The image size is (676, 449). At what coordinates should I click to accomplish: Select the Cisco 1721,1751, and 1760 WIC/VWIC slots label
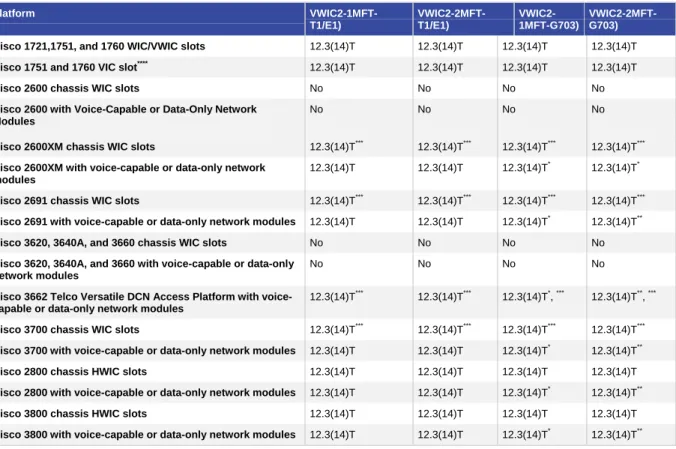[102, 46]
